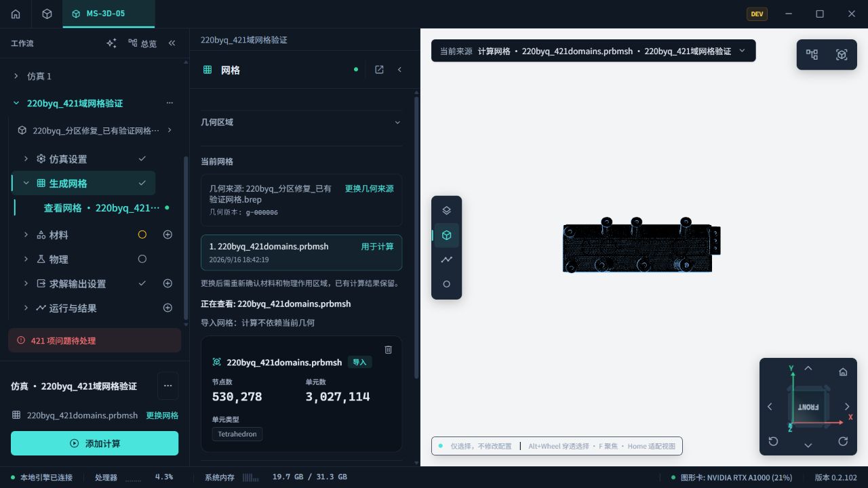Reset the view cube to home orientation
This screenshot has height=488, width=868.
(843, 371)
